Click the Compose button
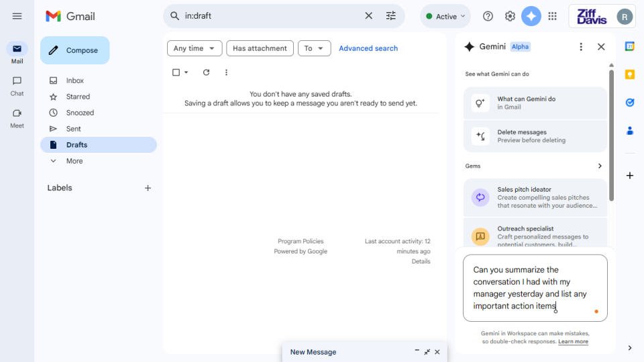The width and height of the screenshot is (644, 362). pyautogui.click(x=74, y=50)
